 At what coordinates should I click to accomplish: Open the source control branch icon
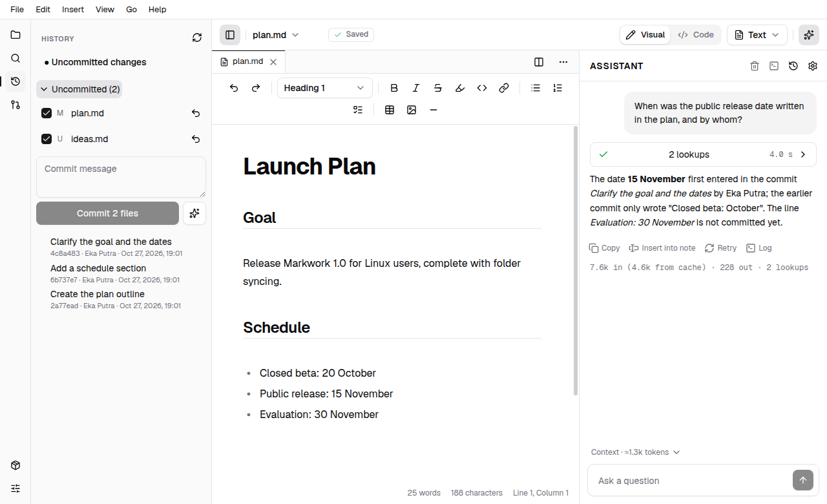click(16, 105)
